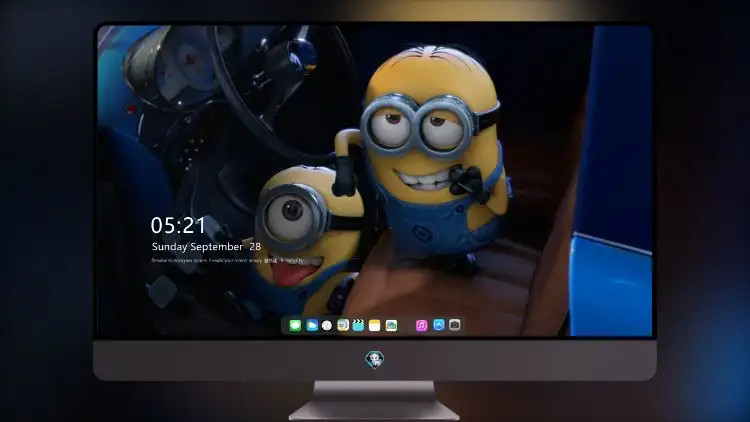Click the 05:21 clock widget
Viewport: 750px width, 422px height.
click(178, 225)
